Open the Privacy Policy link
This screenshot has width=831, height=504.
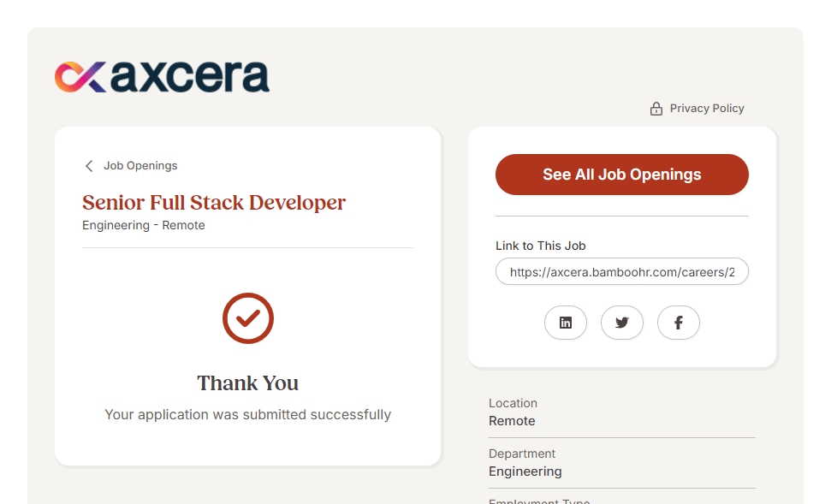pyautogui.click(x=706, y=109)
